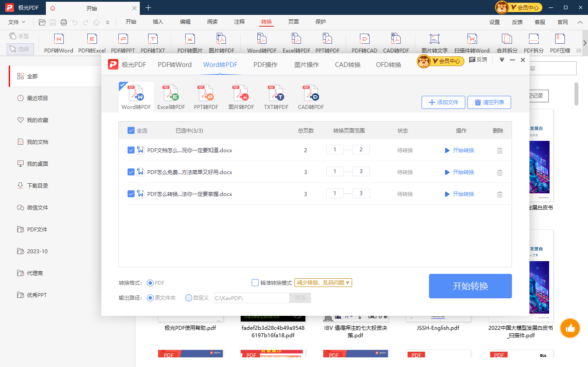Click the 清空列表 button
Screen dimensions: 588x367
pos(489,102)
